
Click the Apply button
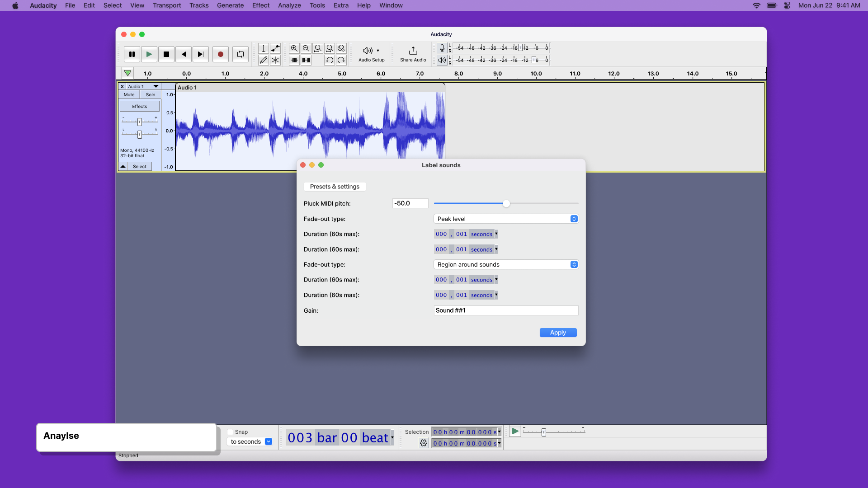pyautogui.click(x=558, y=332)
